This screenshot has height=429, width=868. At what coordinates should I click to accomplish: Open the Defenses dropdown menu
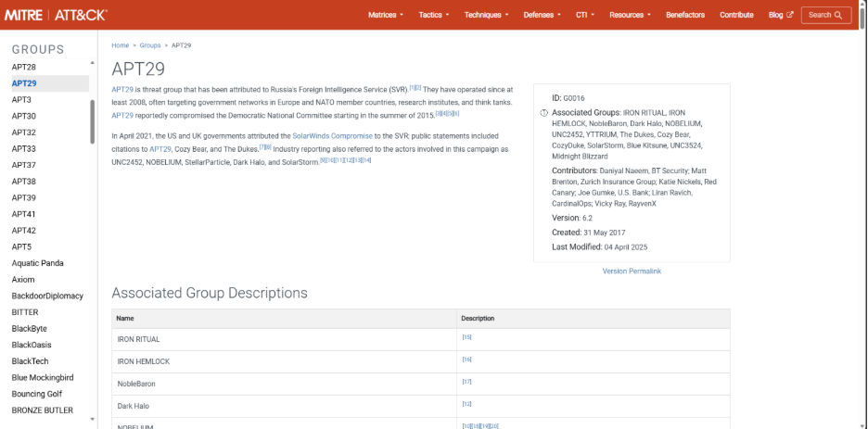point(542,15)
